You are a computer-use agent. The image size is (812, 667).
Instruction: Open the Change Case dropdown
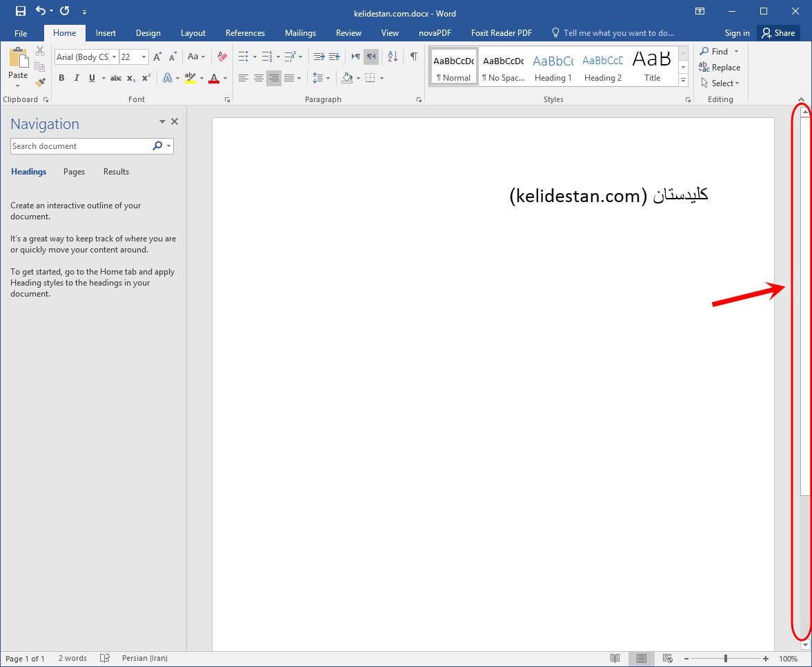click(x=196, y=57)
